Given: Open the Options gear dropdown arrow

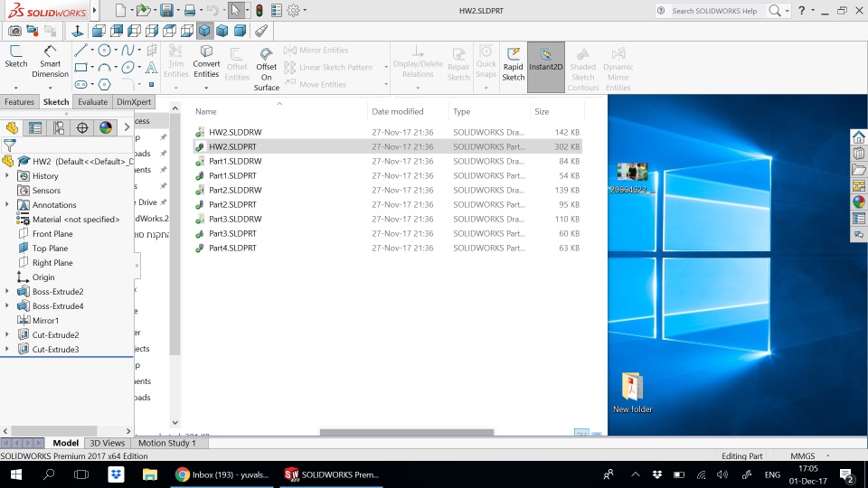Looking at the screenshot, I should (305, 10).
